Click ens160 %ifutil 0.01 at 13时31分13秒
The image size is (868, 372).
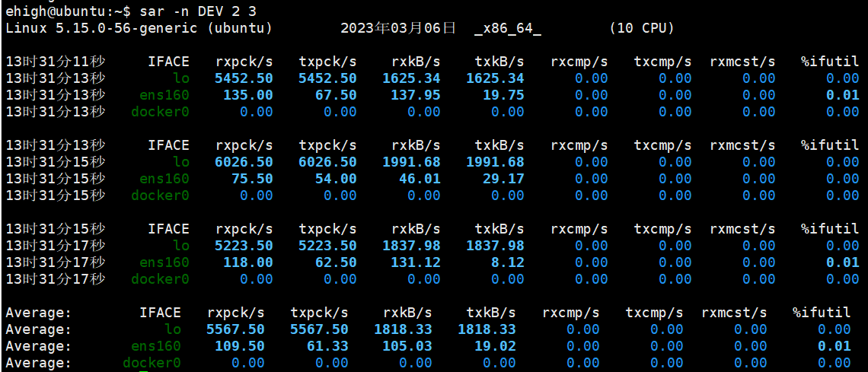click(x=843, y=95)
